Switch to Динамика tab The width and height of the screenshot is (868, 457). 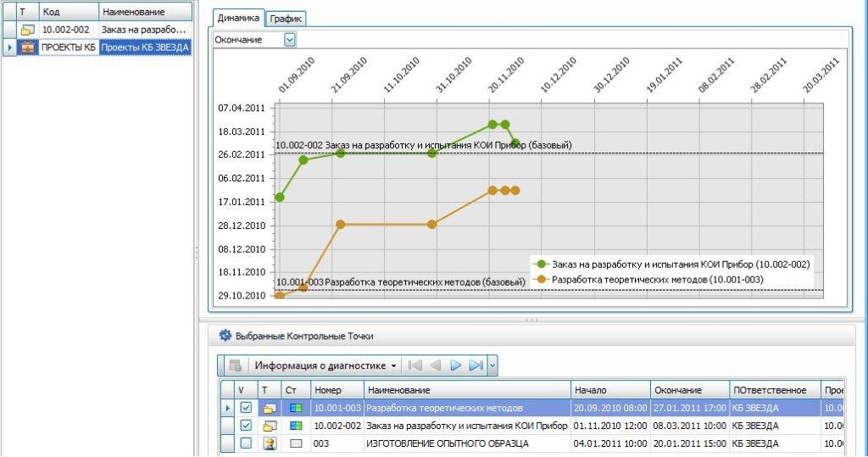coord(238,18)
